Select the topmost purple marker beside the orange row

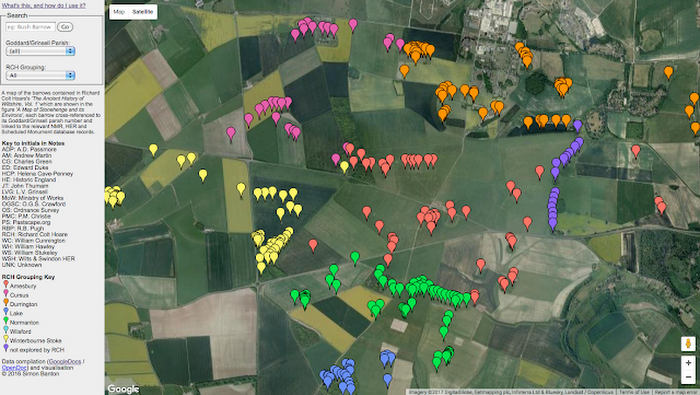pyautogui.click(x=578, y=126)
